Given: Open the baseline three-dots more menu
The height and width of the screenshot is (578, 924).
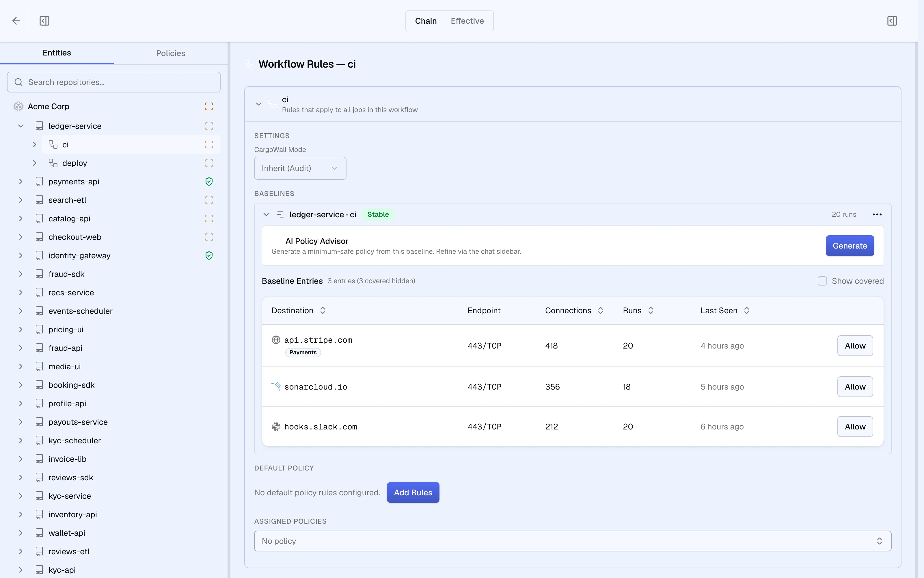Looking at the screenshot, I should 877,214.
